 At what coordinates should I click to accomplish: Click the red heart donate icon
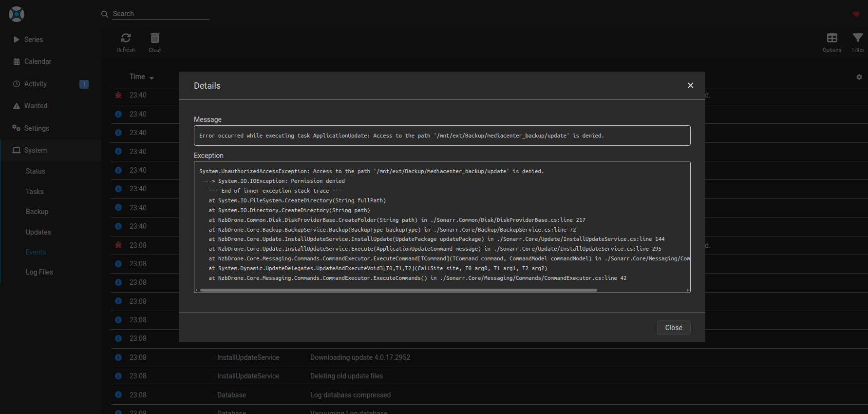point(856,14)
